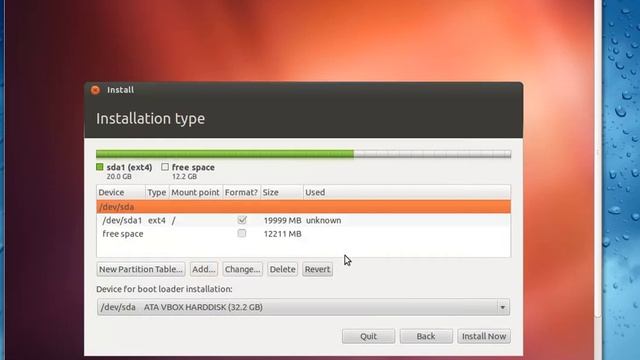Image resolution: width=640 pixels, height=360 pixels.
Task: Click the New Partition Table button
Action: 141,269
